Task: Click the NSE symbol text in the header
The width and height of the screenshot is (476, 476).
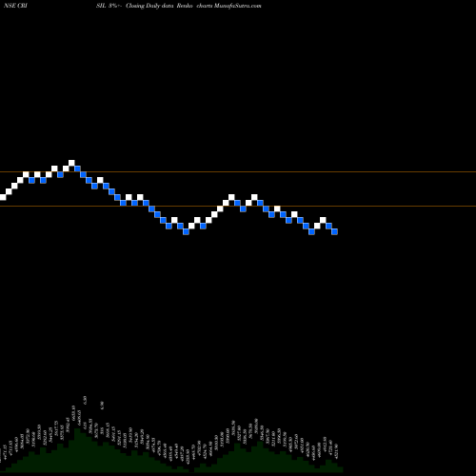Action: (15, 6)
